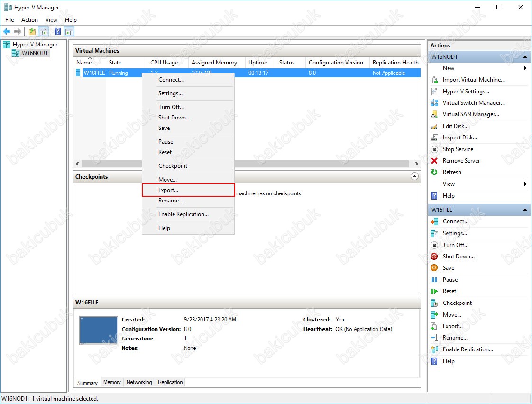Sort by the Uptime column header

pos(261,63)
